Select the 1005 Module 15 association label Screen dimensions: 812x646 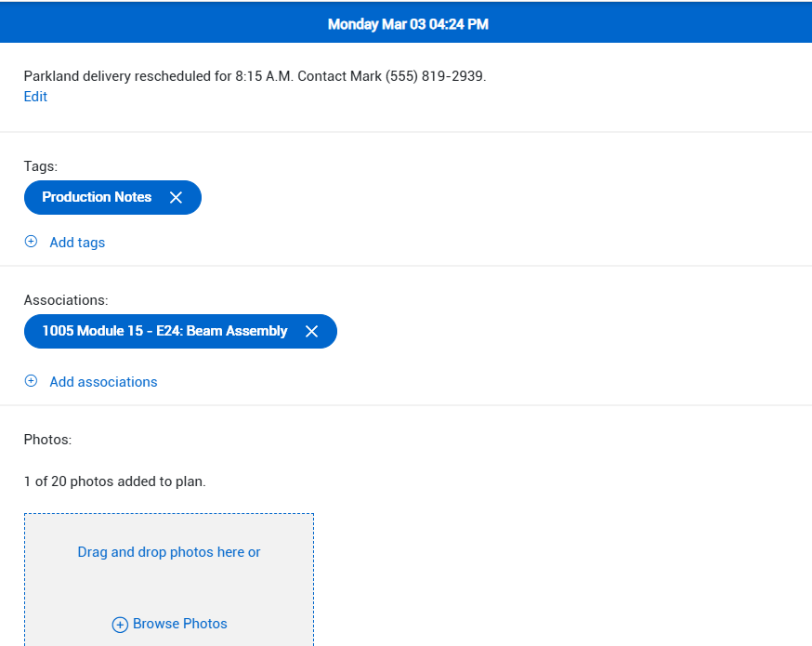164,332
